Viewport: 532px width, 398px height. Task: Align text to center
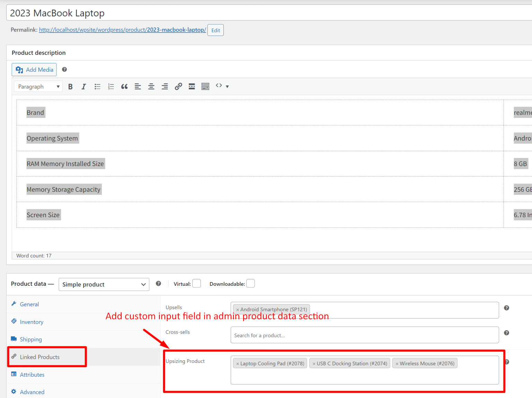click(x=151, y=86)
